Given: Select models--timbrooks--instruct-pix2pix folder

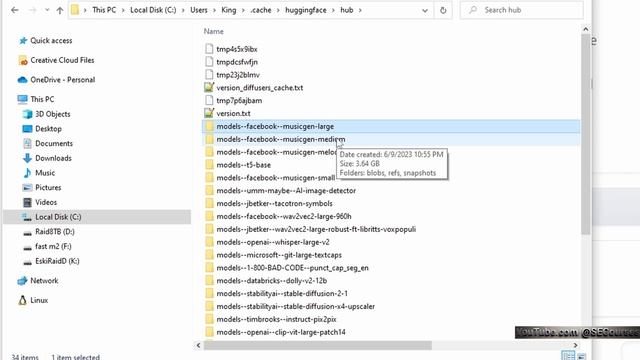Looking at the screenshot, I should pyautogui.click(x=276, y=319).
